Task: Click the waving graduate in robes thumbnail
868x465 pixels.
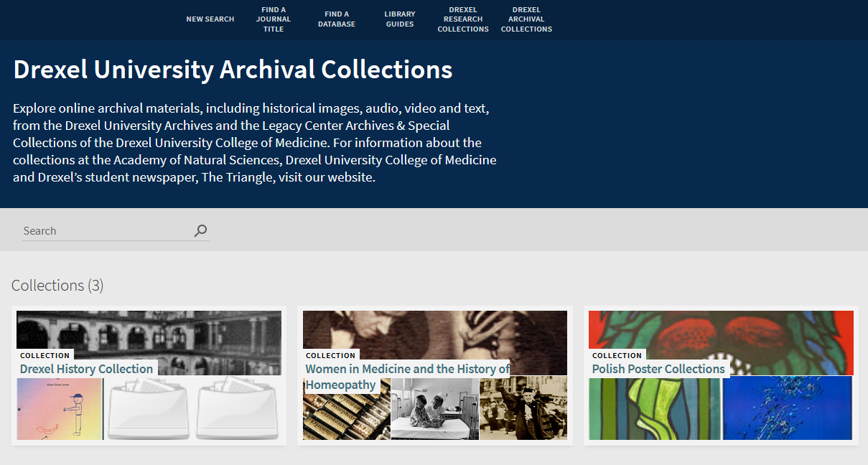Action: [523, 409]
